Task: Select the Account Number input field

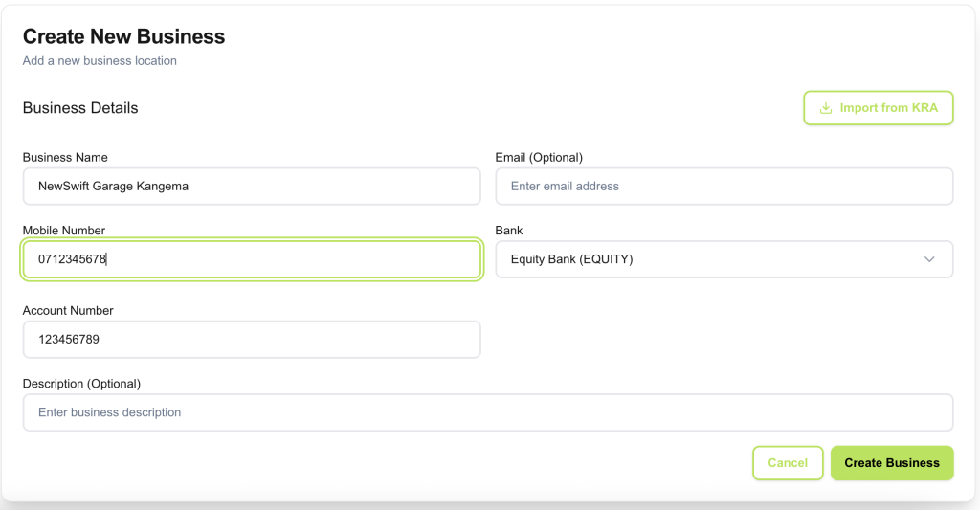Action: [252, 340]
